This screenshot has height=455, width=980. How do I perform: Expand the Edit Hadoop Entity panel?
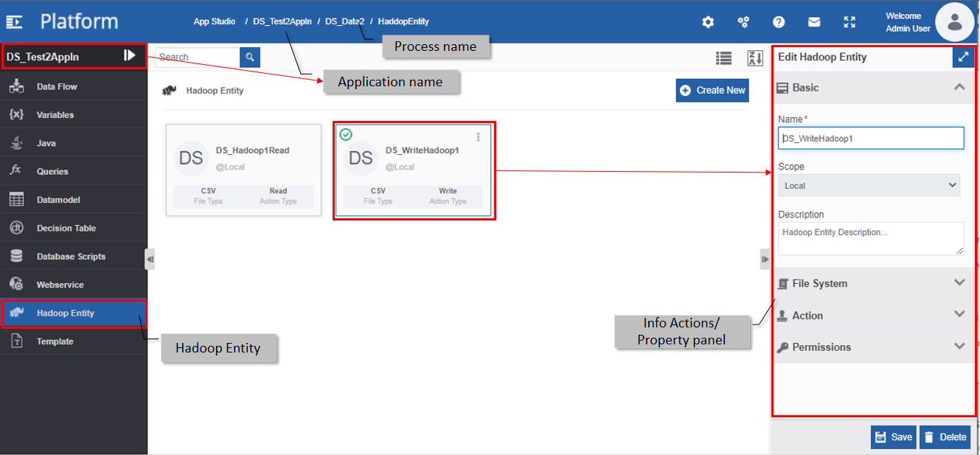click(963, 57)
